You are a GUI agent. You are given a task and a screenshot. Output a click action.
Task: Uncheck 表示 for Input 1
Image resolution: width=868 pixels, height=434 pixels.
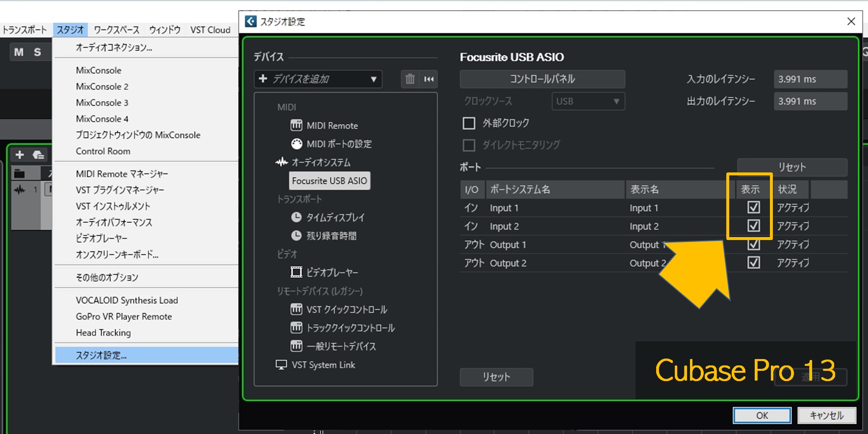pyautogui.click(x=754, y=207)
